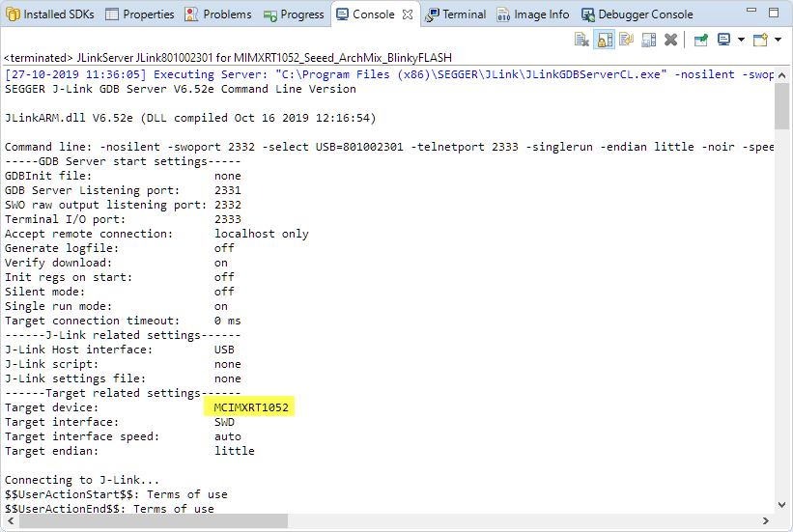The image size is (793, 532).
Task: Close the Console tab
Action: 408,14
